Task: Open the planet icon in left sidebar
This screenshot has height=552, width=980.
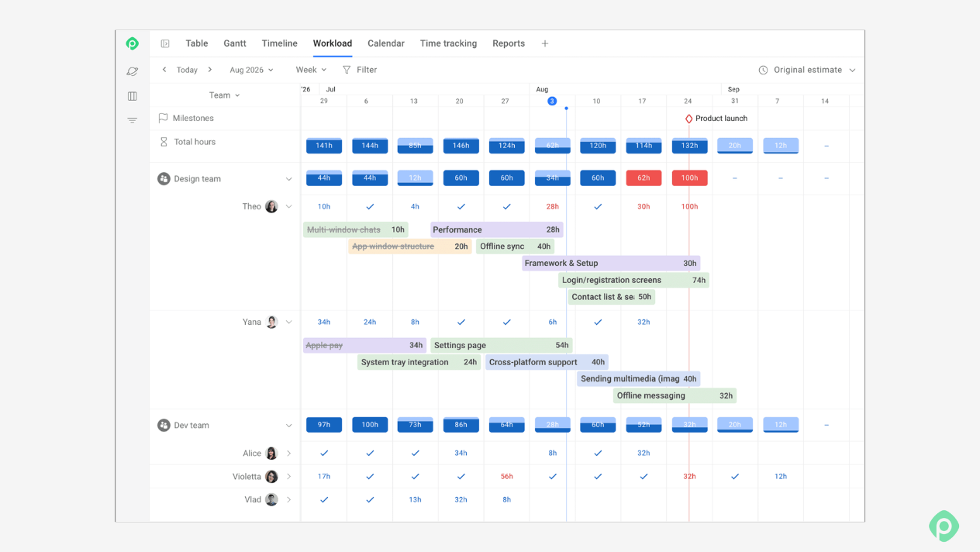Action: (x=133, y=71)
